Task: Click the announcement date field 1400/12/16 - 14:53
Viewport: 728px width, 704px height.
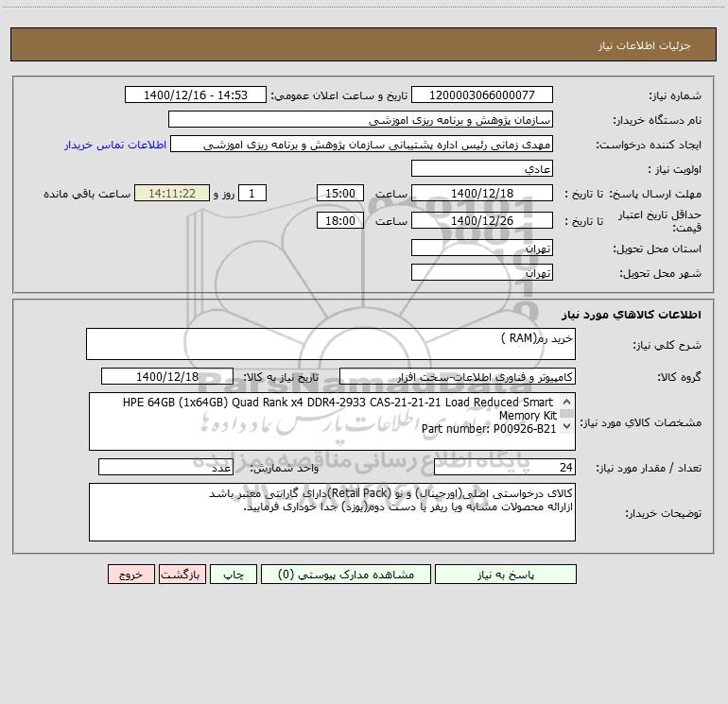Action: click(x=196, y=94)
